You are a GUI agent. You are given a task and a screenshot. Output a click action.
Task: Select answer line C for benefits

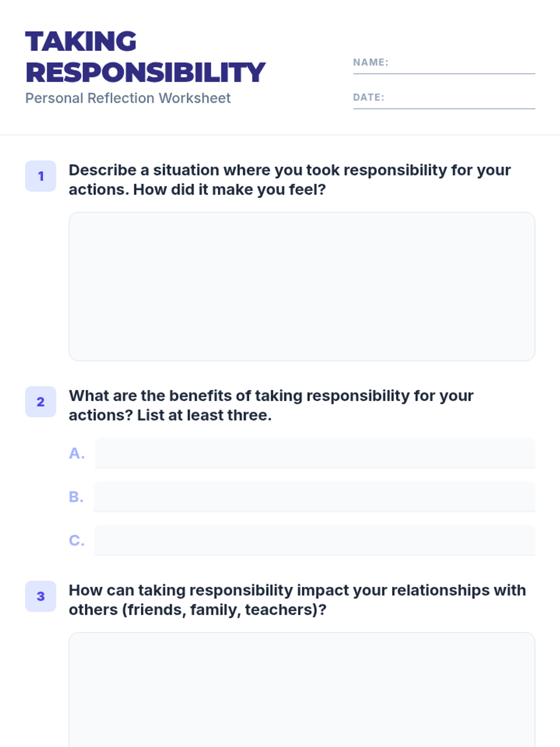coord(315,540)
